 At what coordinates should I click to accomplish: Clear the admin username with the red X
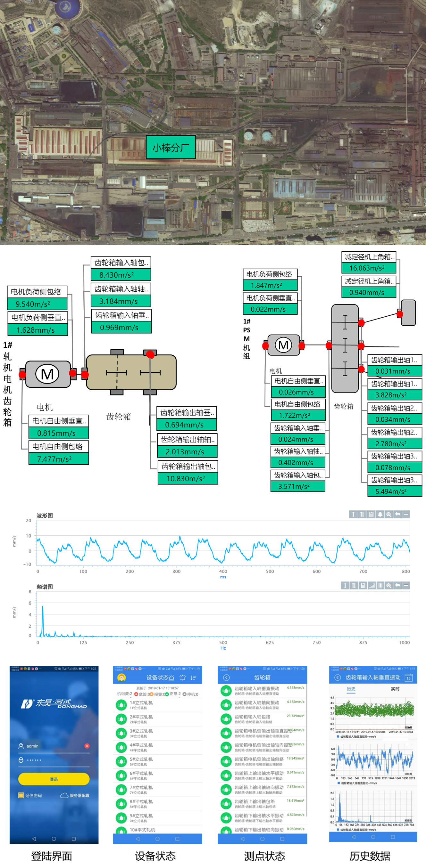[x=87, y=746]
